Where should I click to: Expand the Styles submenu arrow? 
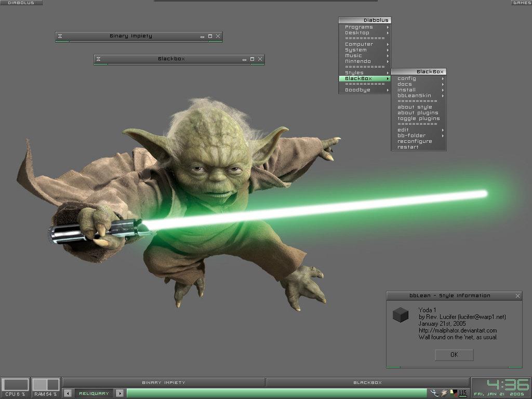[x=388, y=73]
